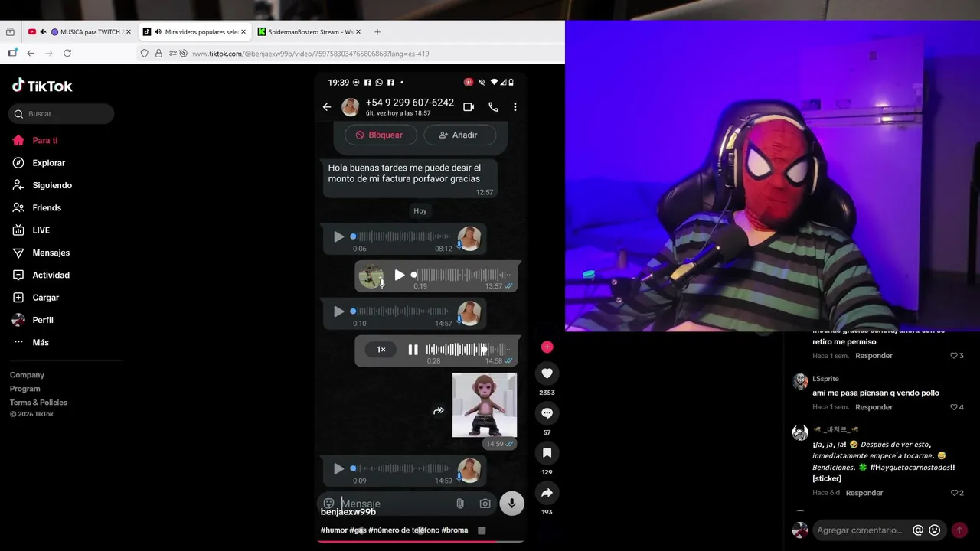Go back with the browser back arrow

[31, 54]
